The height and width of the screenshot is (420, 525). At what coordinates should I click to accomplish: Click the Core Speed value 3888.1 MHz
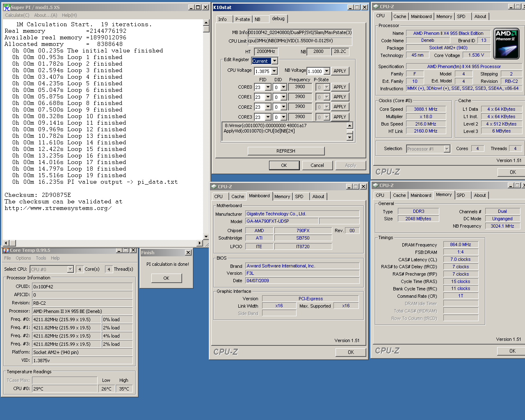(425, 109)
